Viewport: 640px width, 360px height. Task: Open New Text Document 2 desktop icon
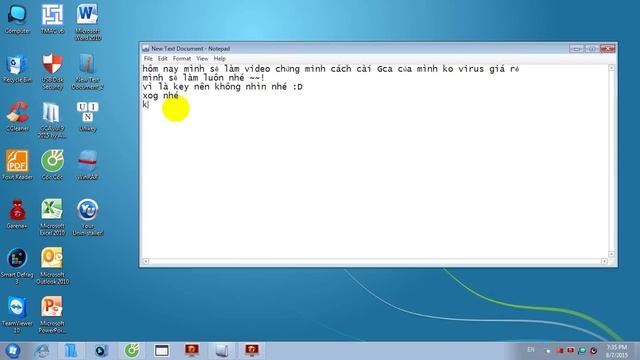point(87,72)
